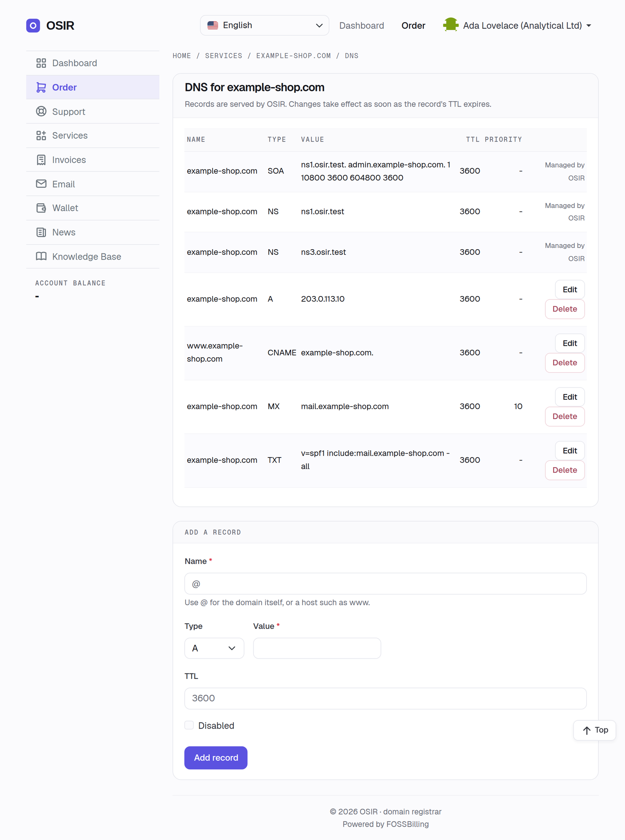625x840 pixels.
Task: Click the record Value input field
Action: 317,648
